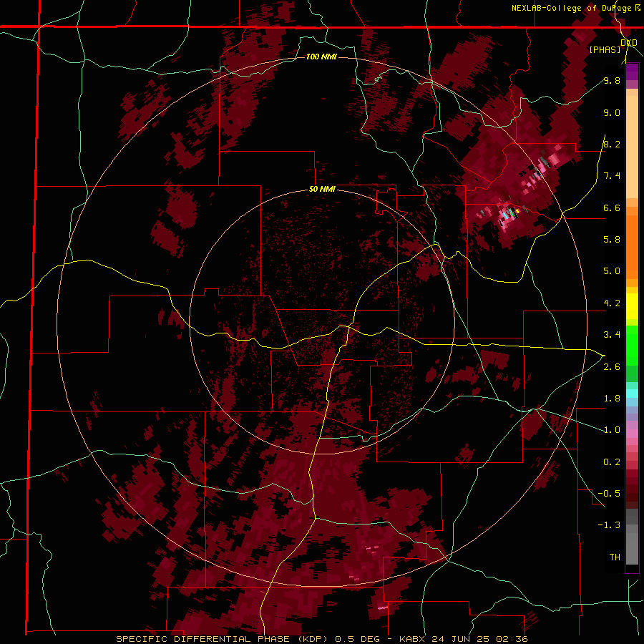The image size is (644, 644).
Task: Click the 9.0 scale value
Action: pyautogui.click(x=612, y=112)
